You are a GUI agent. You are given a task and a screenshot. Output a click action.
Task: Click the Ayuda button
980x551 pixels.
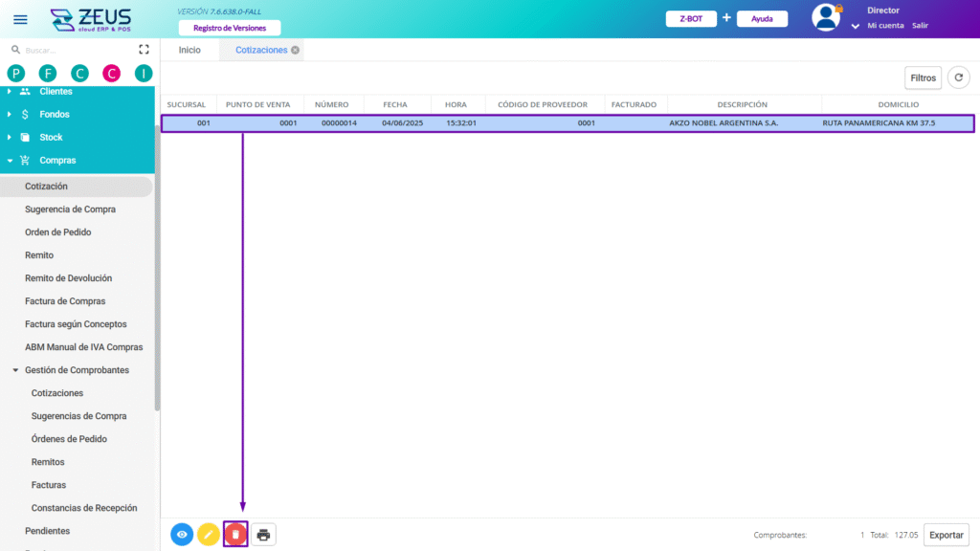click(762, 19)
